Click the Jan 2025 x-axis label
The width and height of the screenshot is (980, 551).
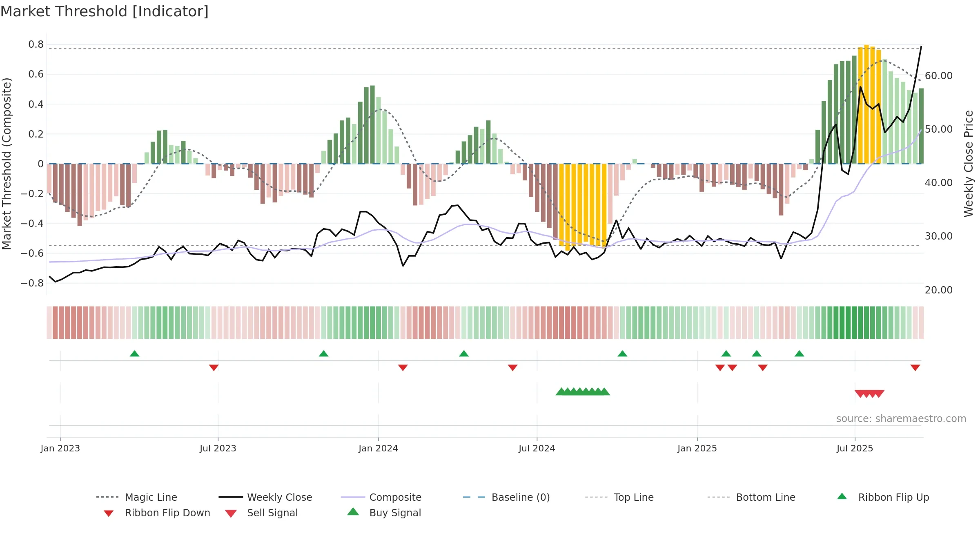pyautogui.click(x=697, y=448)
